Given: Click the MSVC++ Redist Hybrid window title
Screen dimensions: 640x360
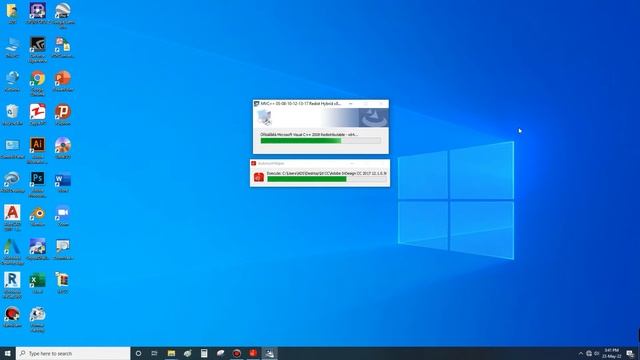Looking at the screenshot, I should pos(301,104).
